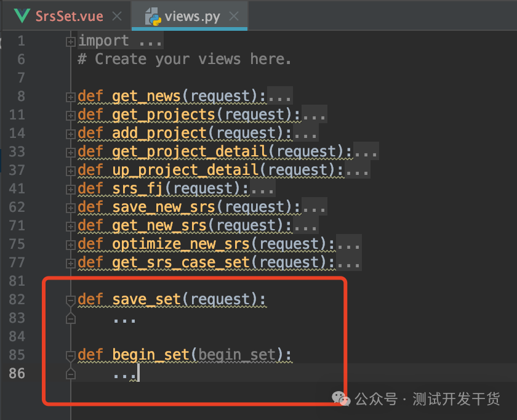Click the up_project_detail function name
The image size is (517, 420).
(x=185, y=170)
